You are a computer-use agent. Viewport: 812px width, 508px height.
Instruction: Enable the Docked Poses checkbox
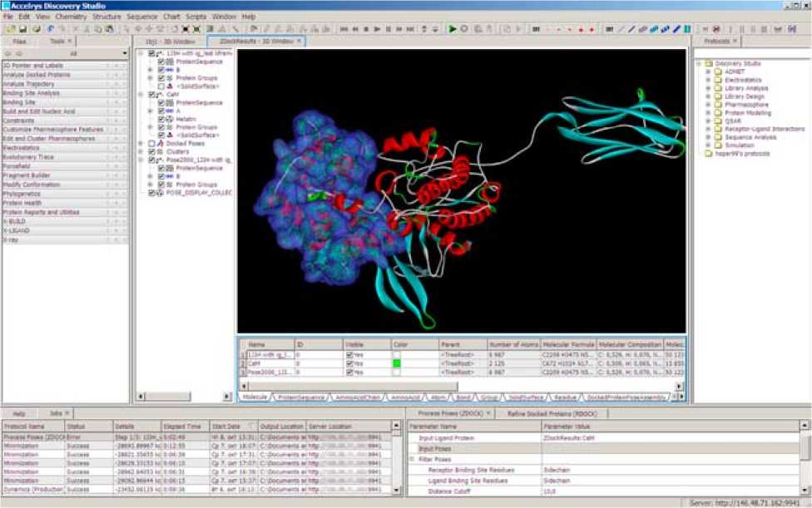pyautogui.click(x=151, y=143)
